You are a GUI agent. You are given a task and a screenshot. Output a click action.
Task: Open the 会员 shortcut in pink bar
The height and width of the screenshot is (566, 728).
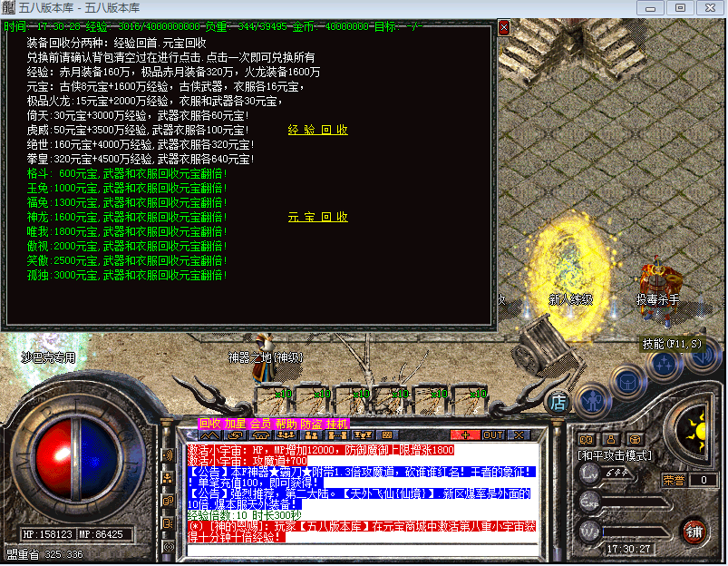coord(260,424)
